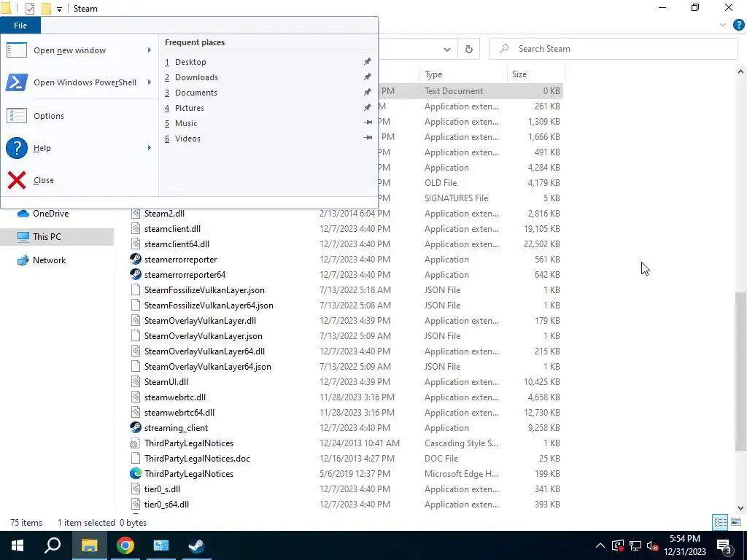This screenshot has width=747, height=560.
Task: Select SteamOverlayVulkanLayer.json file
Action: tap(204, 335)
